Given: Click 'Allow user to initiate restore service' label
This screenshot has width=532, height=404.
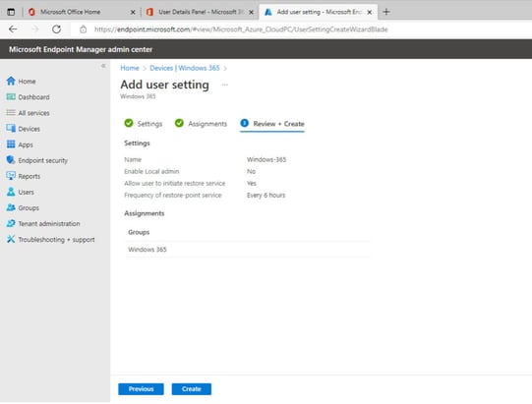Looking at the screenshot, I should 175,183.
